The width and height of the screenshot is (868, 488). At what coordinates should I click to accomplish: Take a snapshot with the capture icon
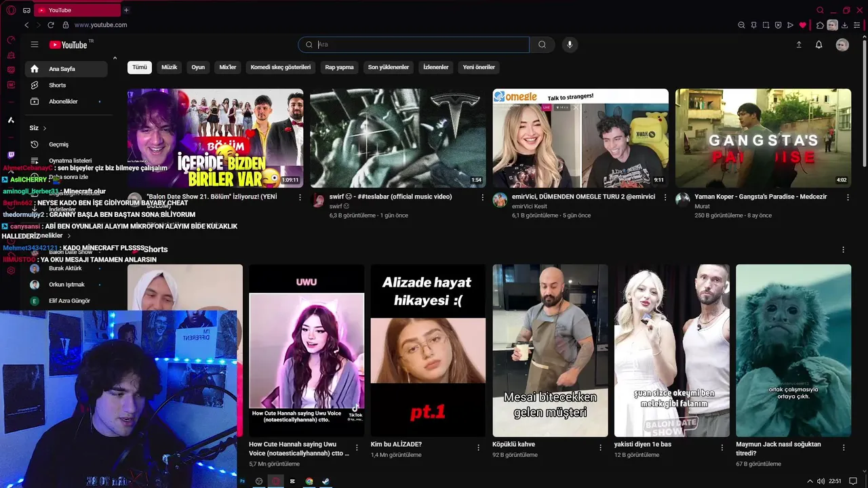click(x=766, y=25)
